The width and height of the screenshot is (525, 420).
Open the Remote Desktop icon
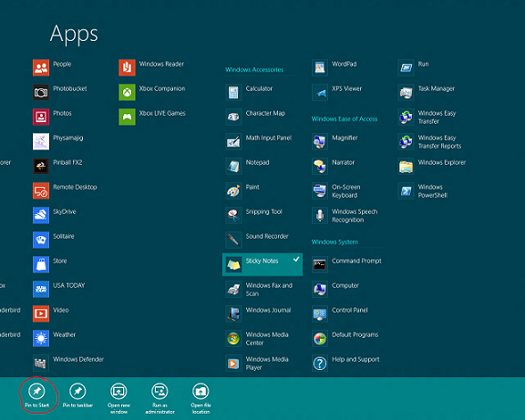[x=41, y=190]
